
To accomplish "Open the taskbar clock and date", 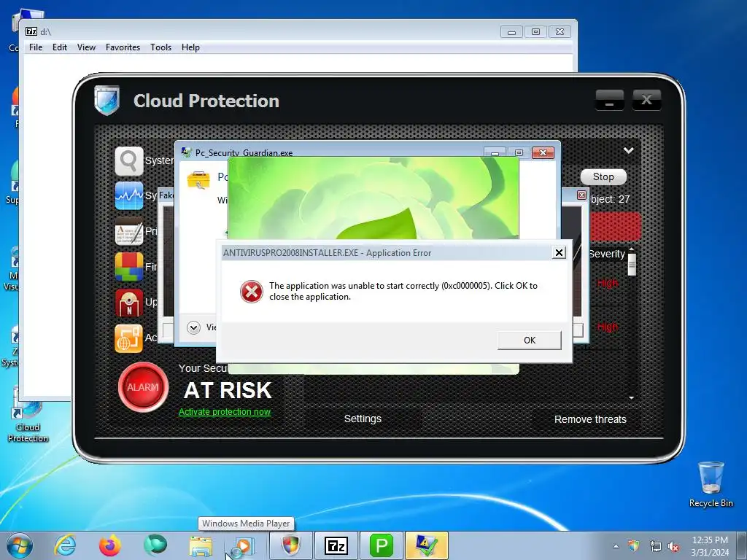I will click(710, 546).
